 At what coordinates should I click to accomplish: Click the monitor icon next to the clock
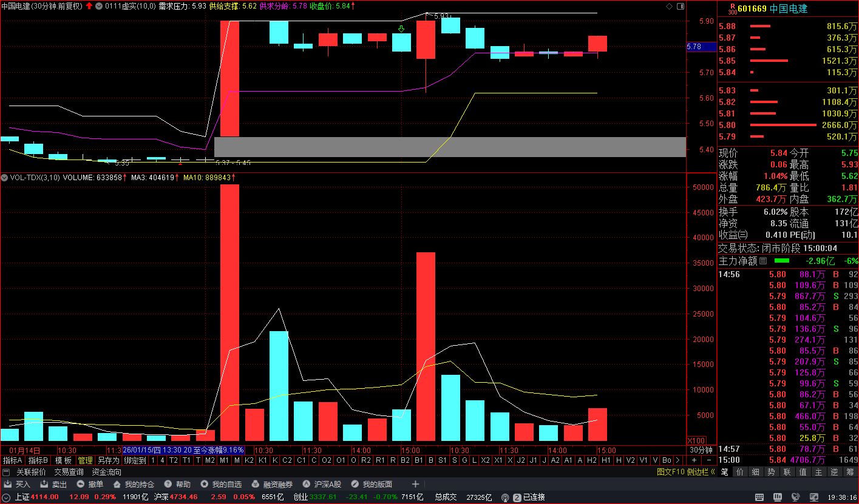[814, 497]
